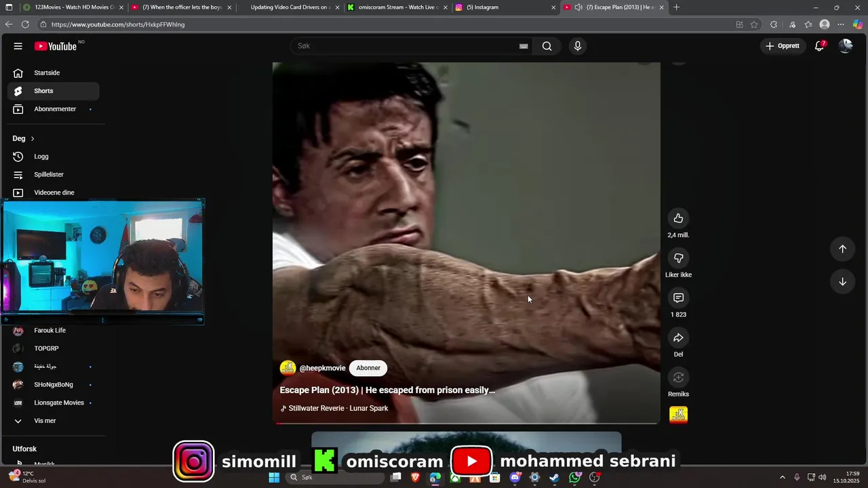Open browser settings and more menu
868x488 pixels.
pos(841,24)
